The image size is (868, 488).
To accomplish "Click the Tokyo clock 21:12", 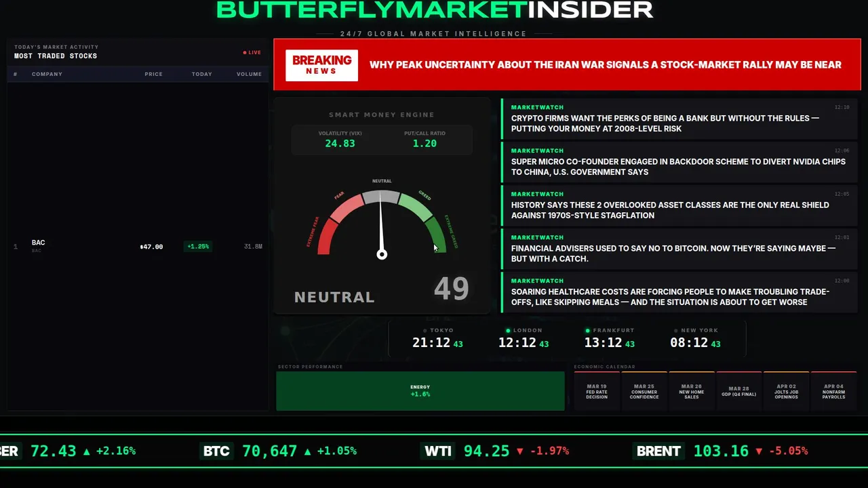I will click(431, 343).
